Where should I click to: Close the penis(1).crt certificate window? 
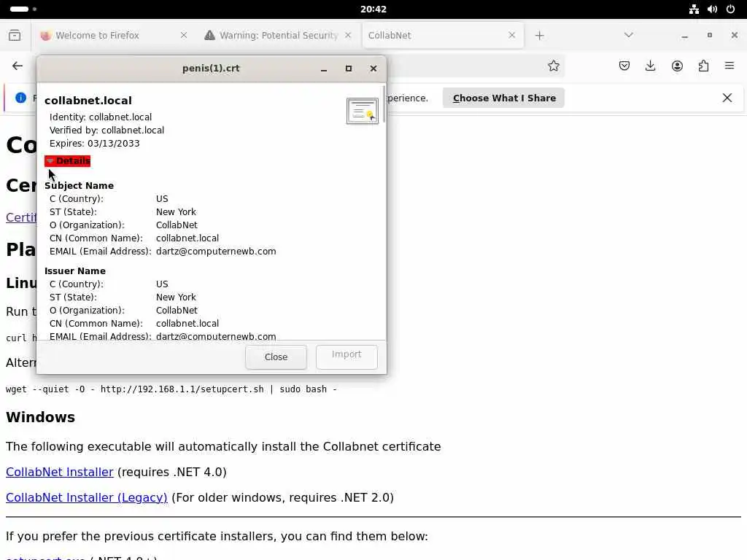(373, 69)
